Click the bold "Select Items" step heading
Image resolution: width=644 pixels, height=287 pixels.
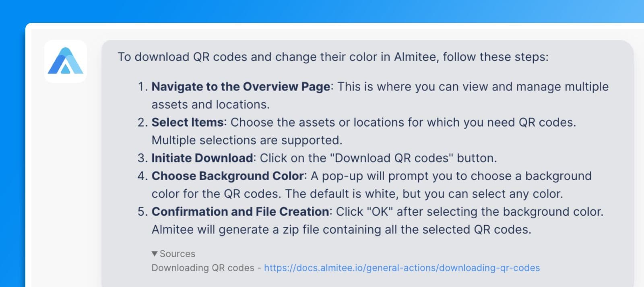pyautogui.click(x=188, y=122)
